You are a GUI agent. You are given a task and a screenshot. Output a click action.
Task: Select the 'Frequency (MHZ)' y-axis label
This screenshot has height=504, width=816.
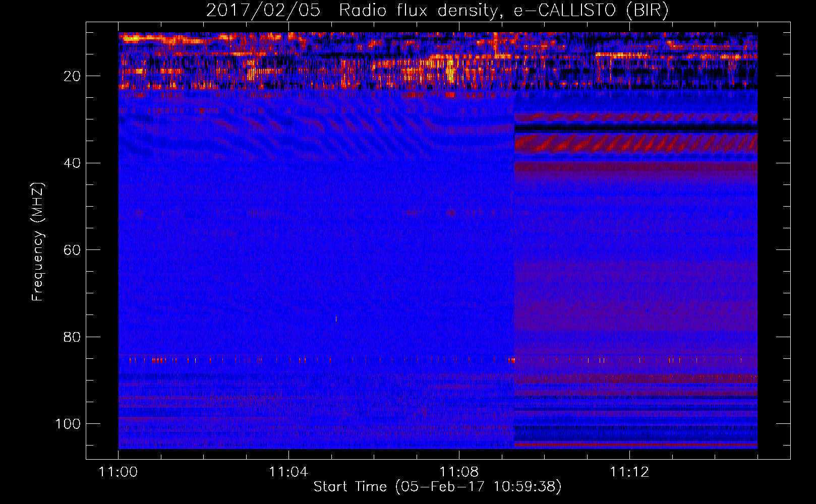(x=38, y=242)
